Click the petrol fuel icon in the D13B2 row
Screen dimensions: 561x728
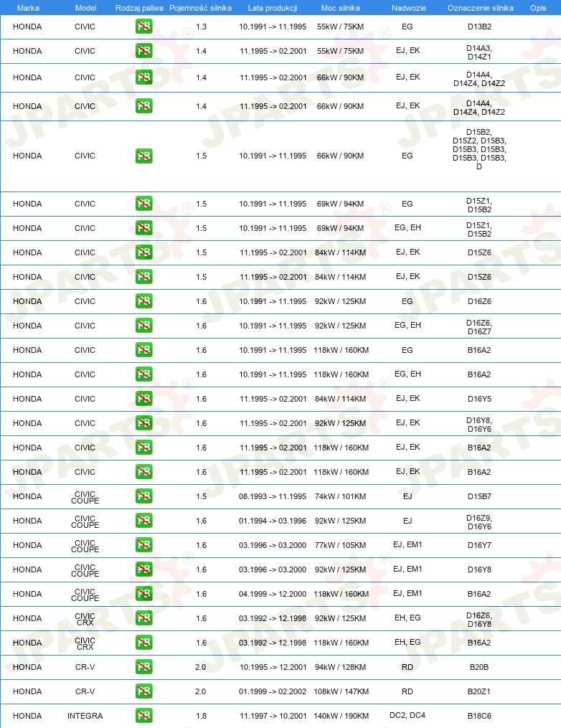pyautogui.click(x=144, y=27)
